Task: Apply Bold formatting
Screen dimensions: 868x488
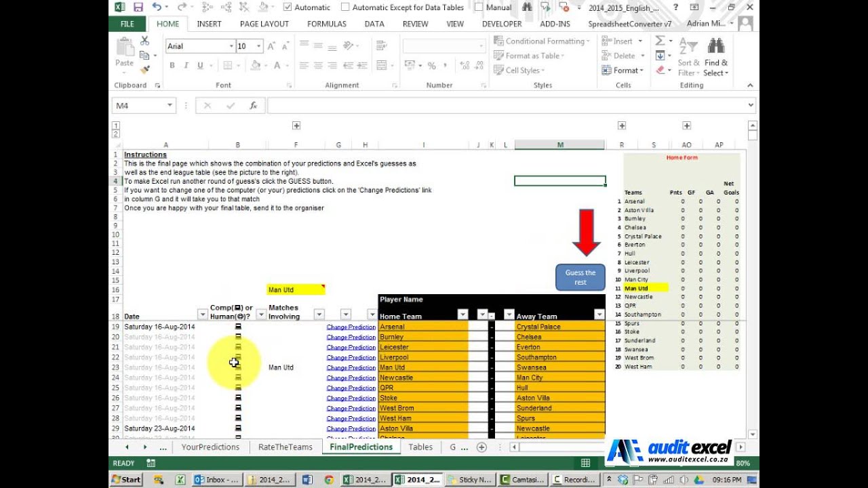Action: tap(172, 66)
